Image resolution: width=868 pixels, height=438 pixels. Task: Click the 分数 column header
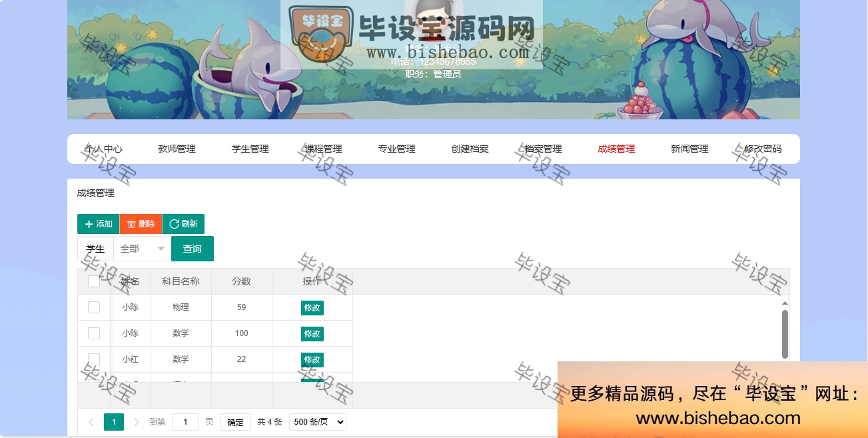coord(242,281)
